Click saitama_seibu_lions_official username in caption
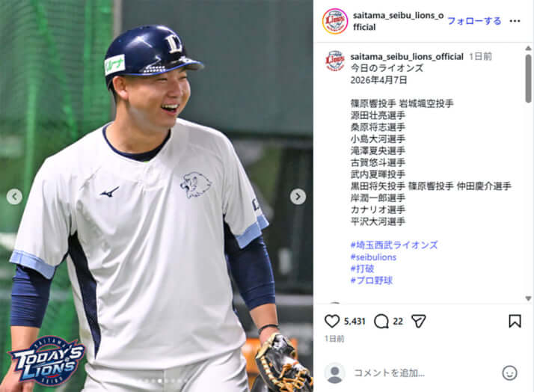The height and width of the screenshot is (392, 534). pos(407,57)
